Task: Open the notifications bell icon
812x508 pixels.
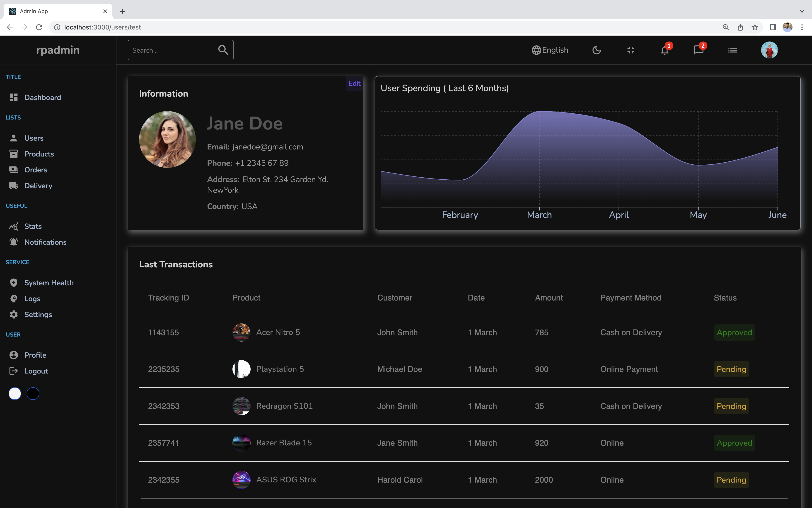Action: click(x=665, y=50)
